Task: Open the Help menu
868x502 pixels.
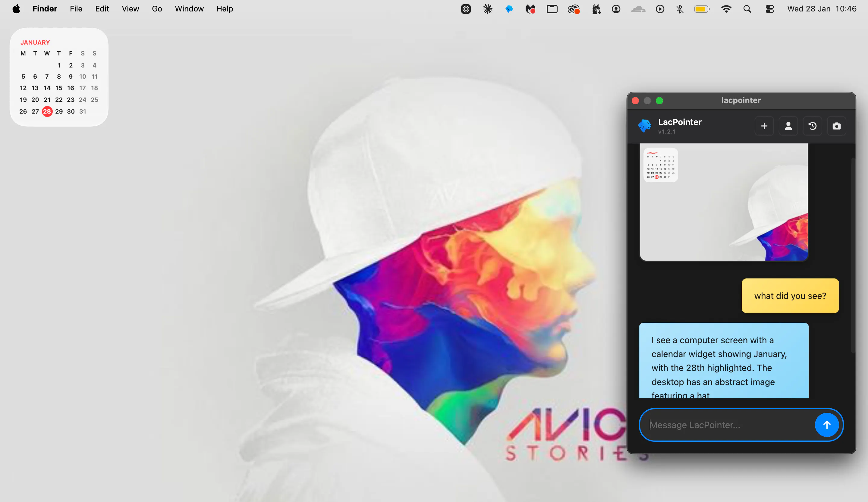Action: [x=225, y=9]
